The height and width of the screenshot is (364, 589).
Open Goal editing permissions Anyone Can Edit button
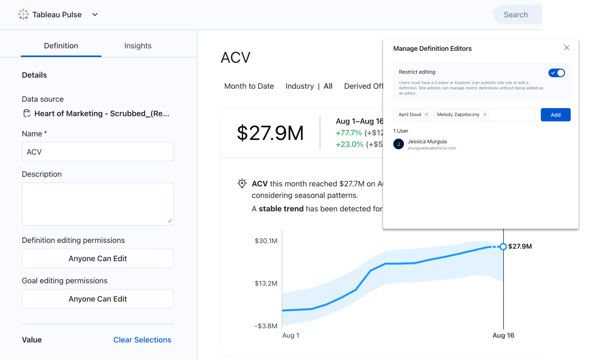click(x=98, y=299)
